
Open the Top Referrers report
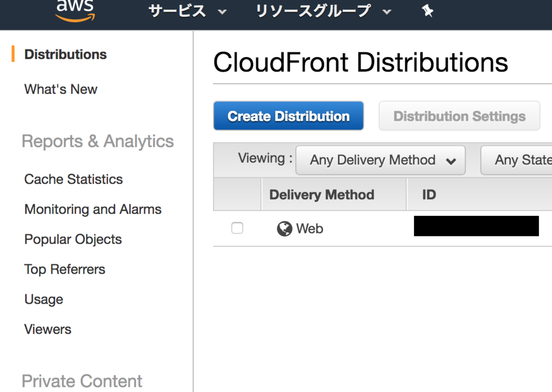tap(65, 269)
